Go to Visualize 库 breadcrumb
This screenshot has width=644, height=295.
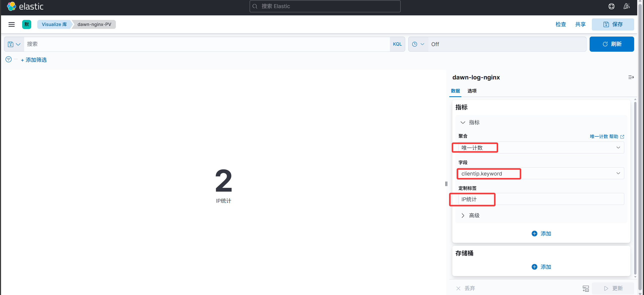pos(54,24)
